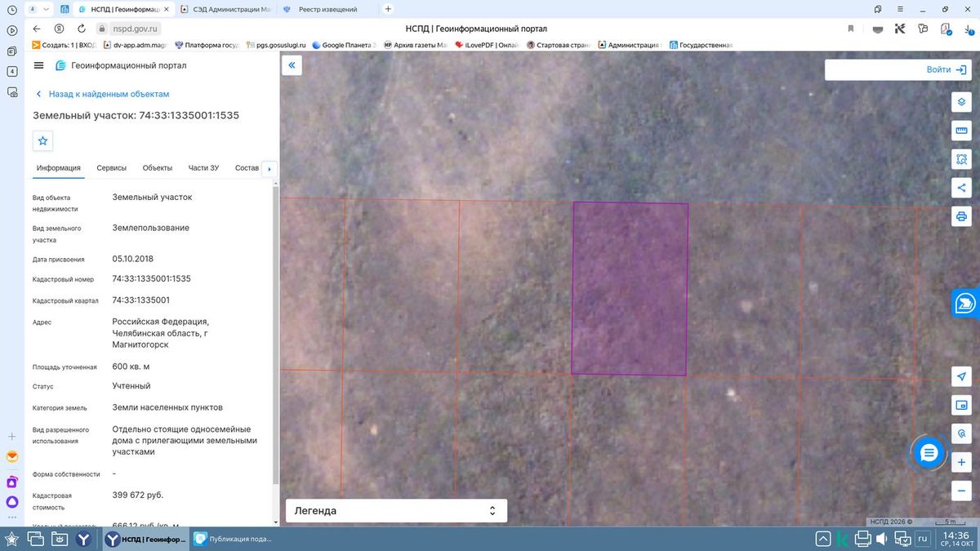This screenshot has height=551, width=980.
Task: Zoom out on the map with minus
Action: (961, 491)
